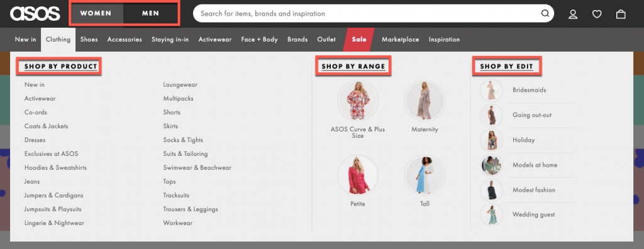
Task: Select the Petite range image
Action: point(358,175)
